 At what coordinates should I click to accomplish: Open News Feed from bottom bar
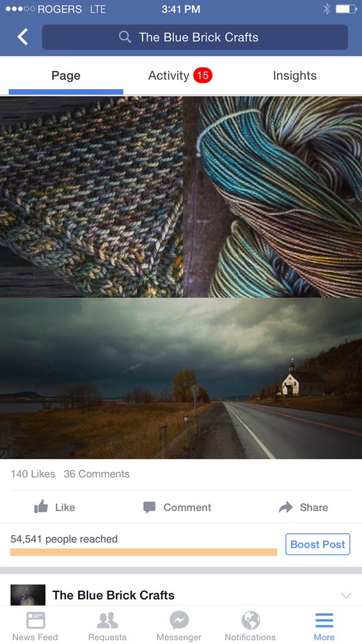(35, 626)
